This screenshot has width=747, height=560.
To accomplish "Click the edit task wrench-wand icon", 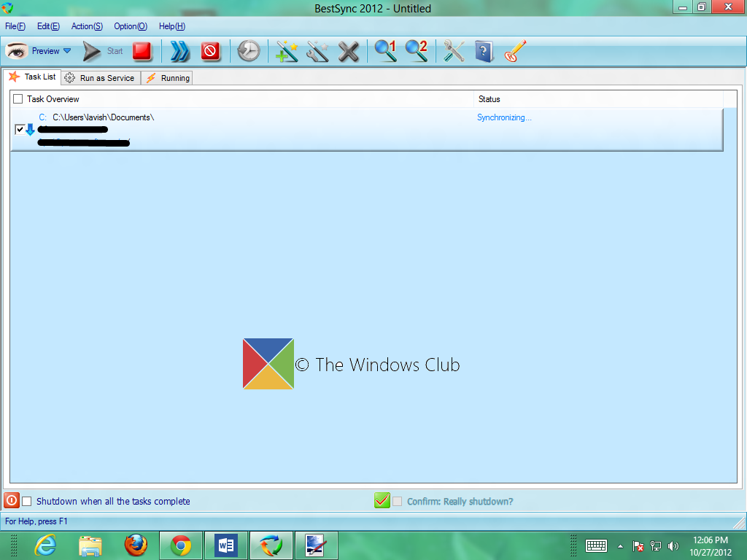I will 318,52.
